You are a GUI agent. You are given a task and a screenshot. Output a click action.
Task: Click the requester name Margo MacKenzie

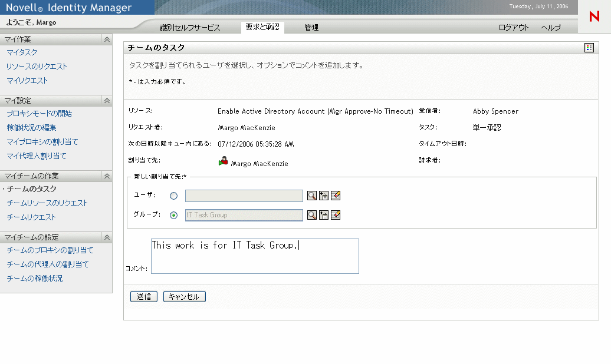click(x=247, y=128)
